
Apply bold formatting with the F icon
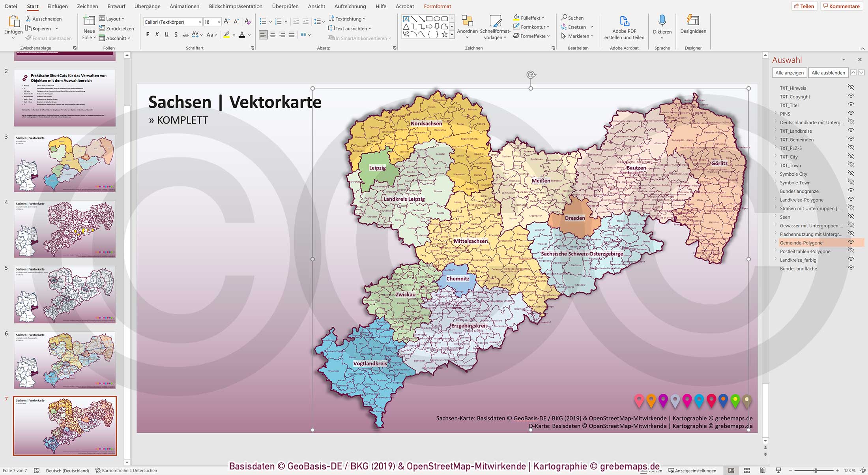click(x=148, y=34)
